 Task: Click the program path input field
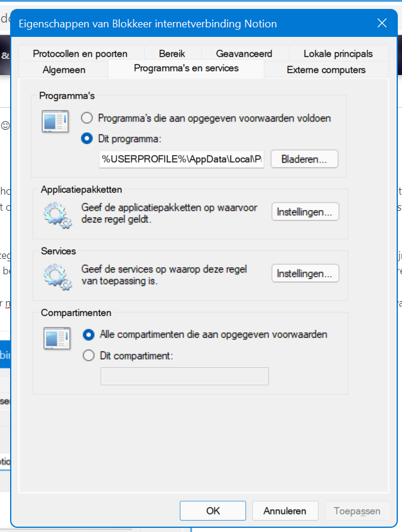coord(182,159)
